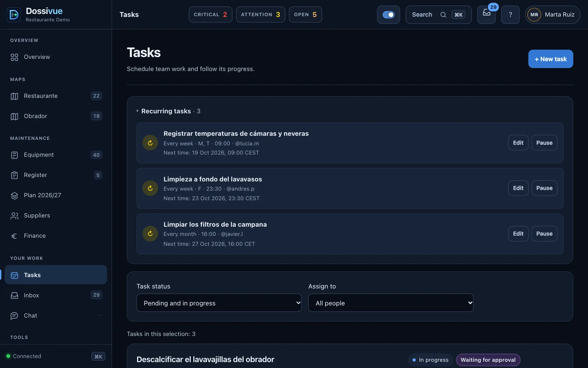The height and width of the screenshot is (368, 588).
Task: Open the Assign to dropdown
Action: (x=391, y=303)
